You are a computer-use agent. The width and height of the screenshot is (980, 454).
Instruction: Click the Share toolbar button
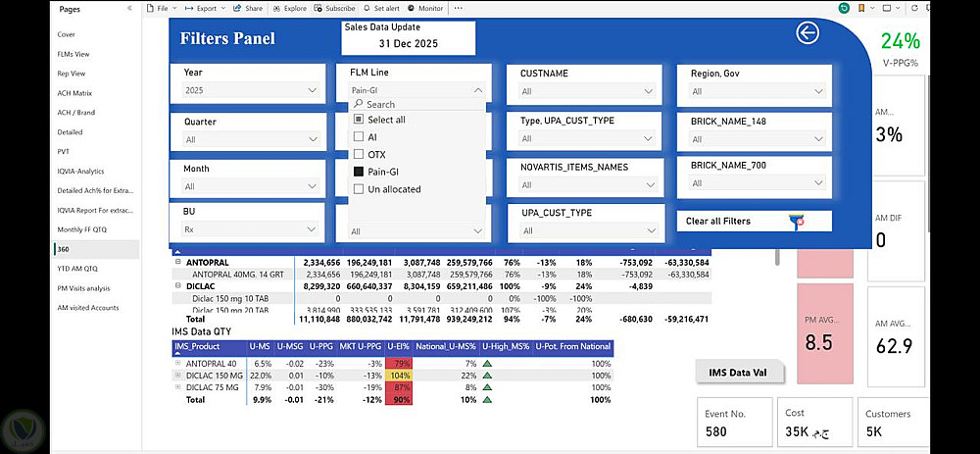[x=248, y=8]
